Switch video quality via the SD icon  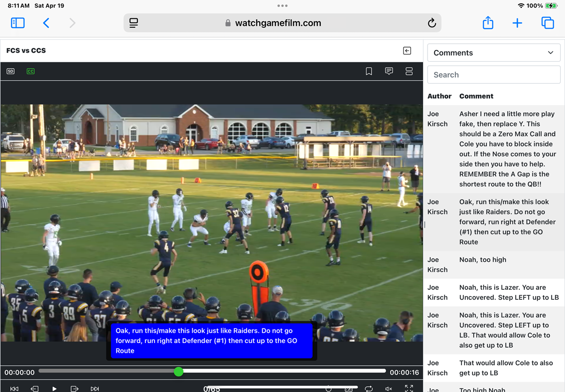10,72
